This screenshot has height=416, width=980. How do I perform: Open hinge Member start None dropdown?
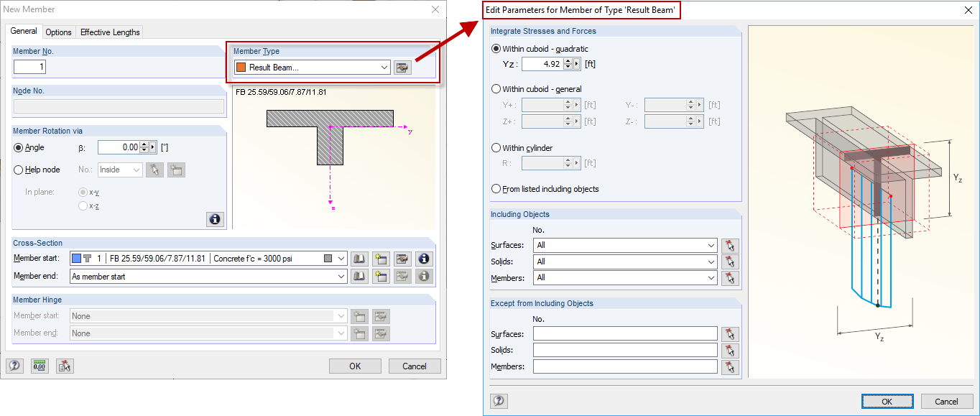(x=341, y=316)
